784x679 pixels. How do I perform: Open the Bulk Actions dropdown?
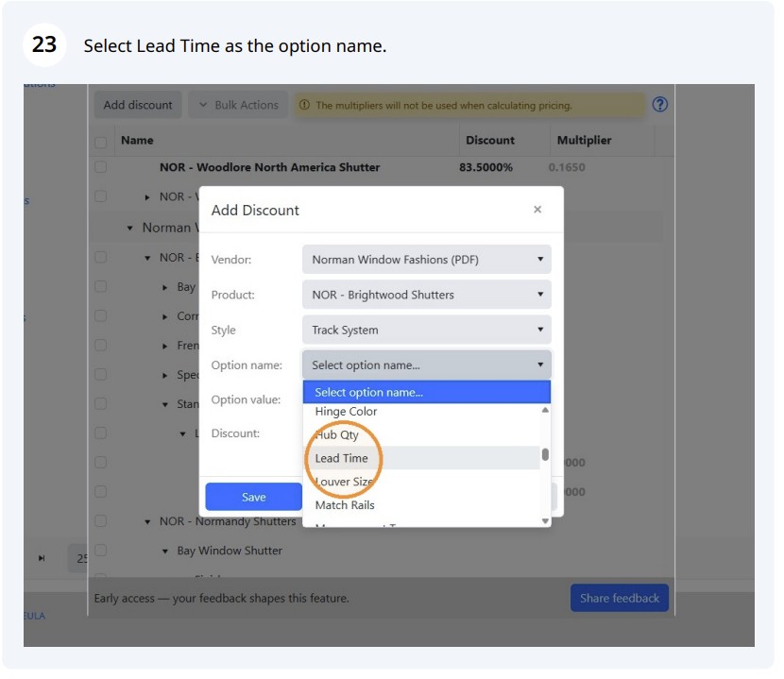click(x=238, y=105)
